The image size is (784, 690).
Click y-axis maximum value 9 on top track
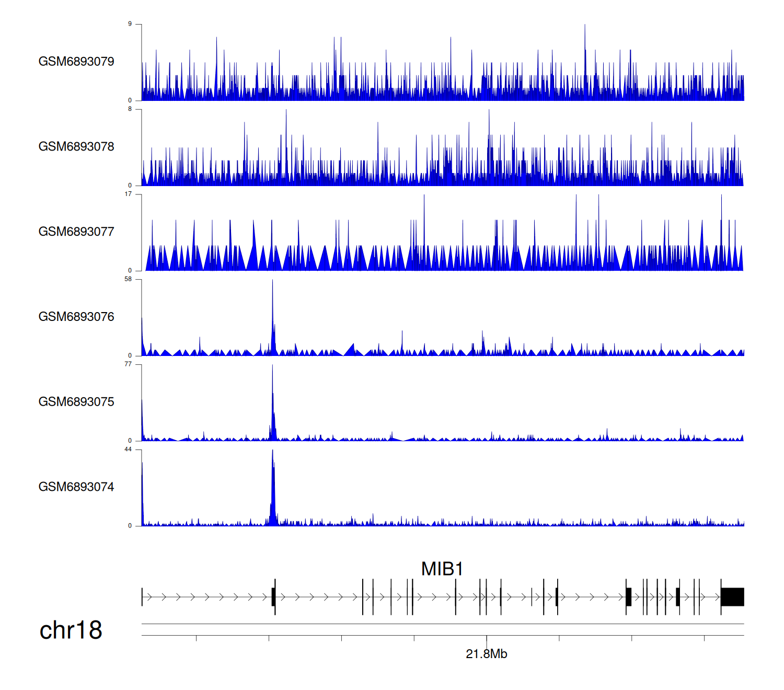click(x=130, y=24)
